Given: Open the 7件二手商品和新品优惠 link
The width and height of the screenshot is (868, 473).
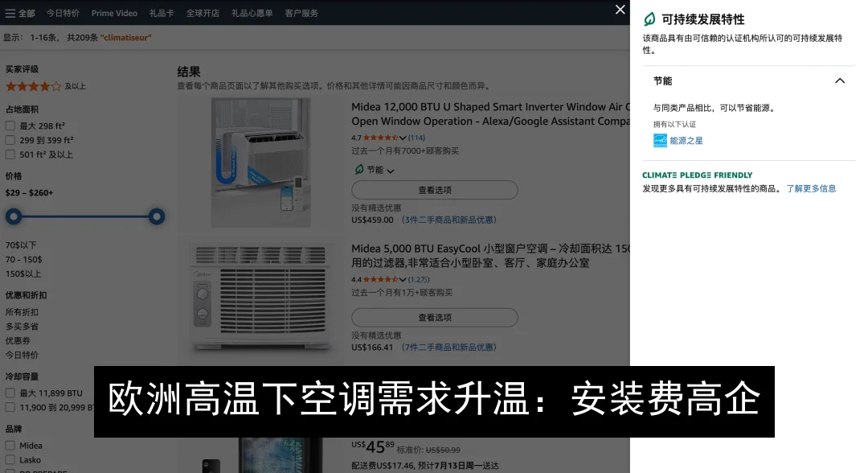Looking at the screenshot, I should click(449, 348).
